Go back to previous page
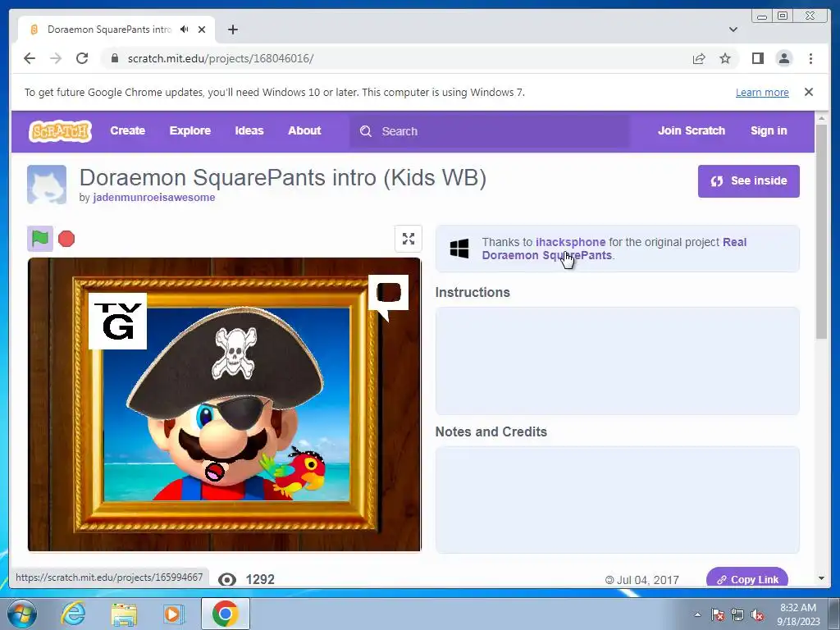The image size is (840, 630). 30,58
